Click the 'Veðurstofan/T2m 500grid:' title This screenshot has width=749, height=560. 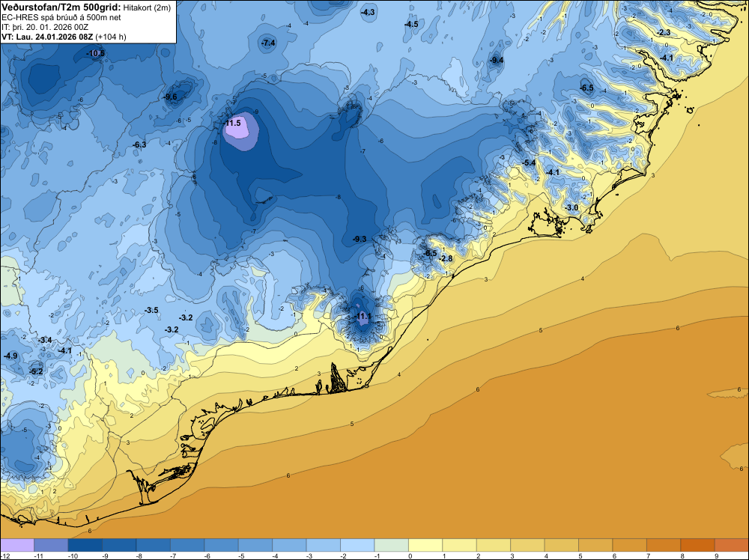click(x=61, y=7)
